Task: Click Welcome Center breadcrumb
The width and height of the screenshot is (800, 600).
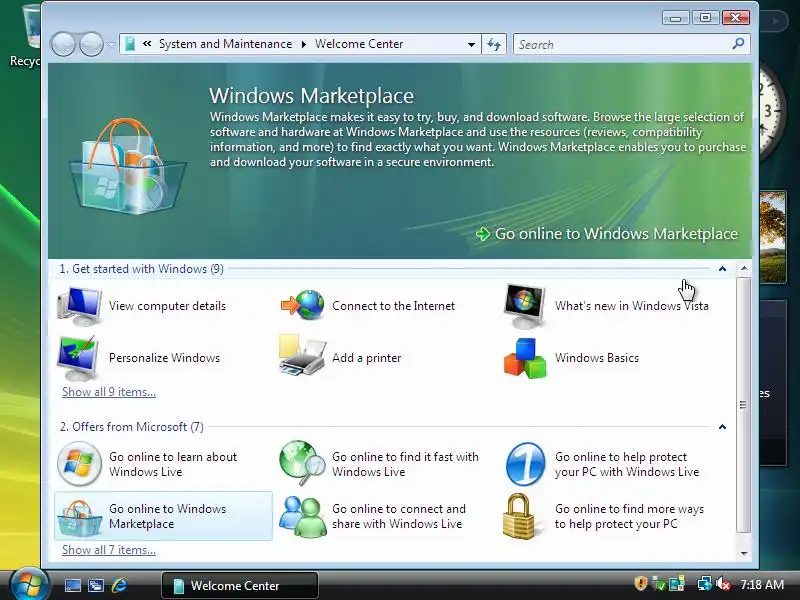Action: pos(359,44)
